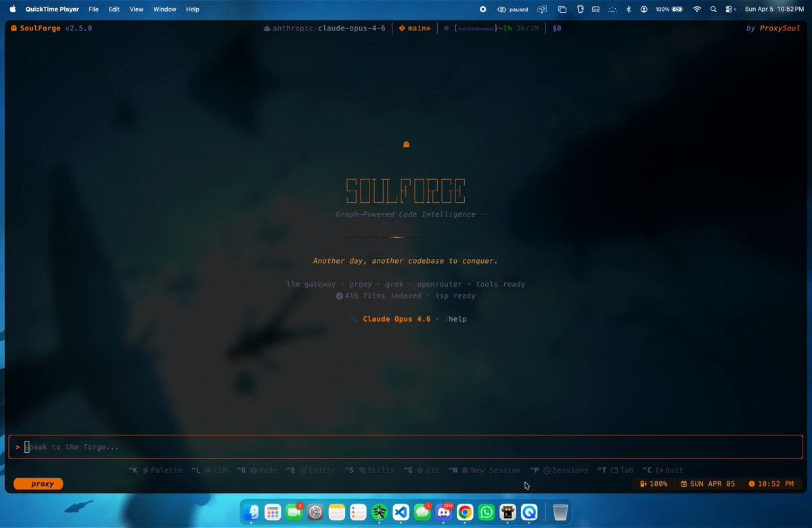Click the screen recording stop icon
Image resolution: width=812 pixels, height=528 pixels.
point(482,9)
